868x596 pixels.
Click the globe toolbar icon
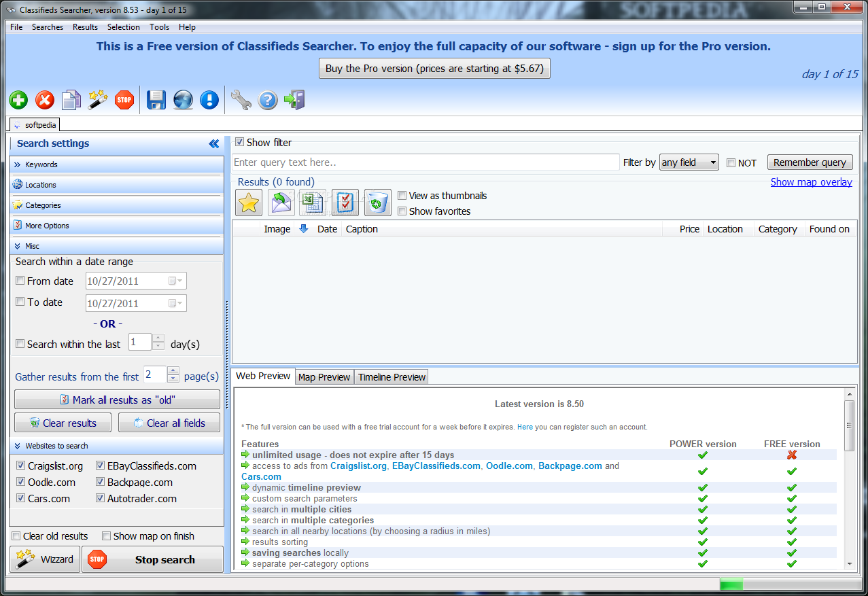(x=183, y=100)
